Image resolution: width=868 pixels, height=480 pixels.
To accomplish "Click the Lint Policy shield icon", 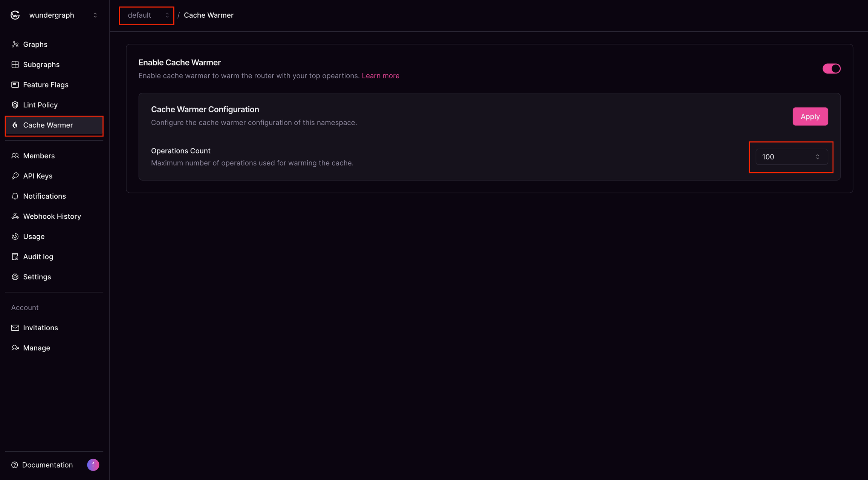I will [x=15, y=105].
